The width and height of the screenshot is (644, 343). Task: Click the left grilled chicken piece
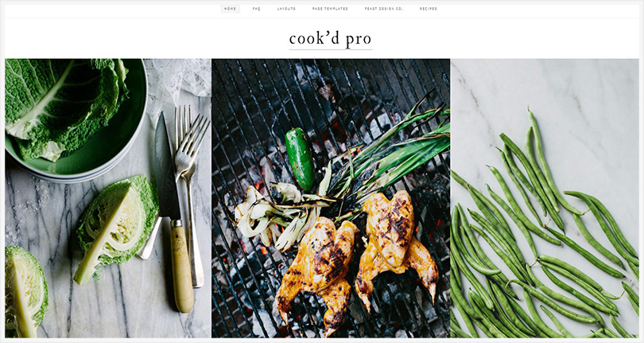(x=317, y=274)
